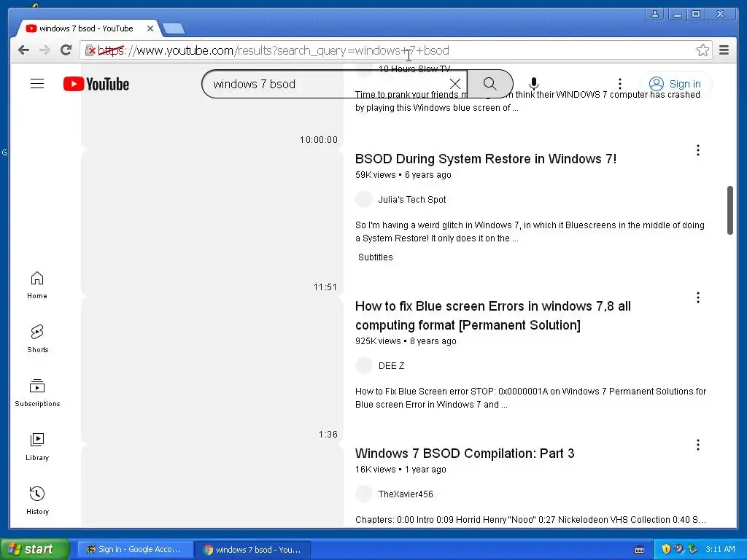Select the windows 7 bsod browser tab
Screen dimensions: 747x560
tap(86, 28)
